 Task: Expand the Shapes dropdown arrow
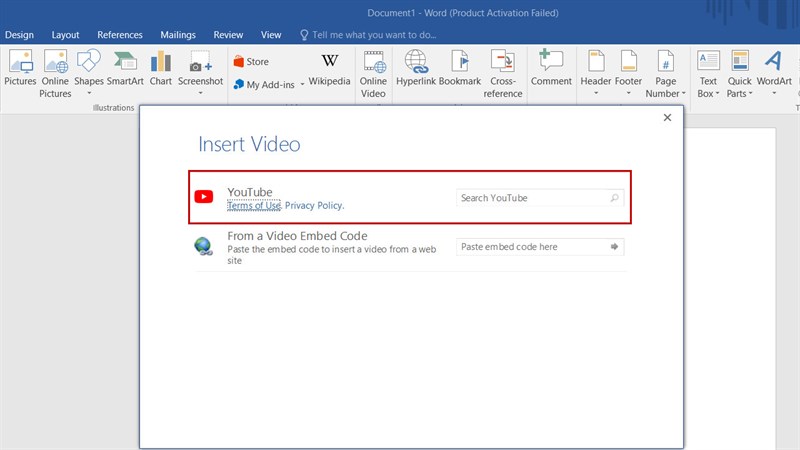[89, 93]
